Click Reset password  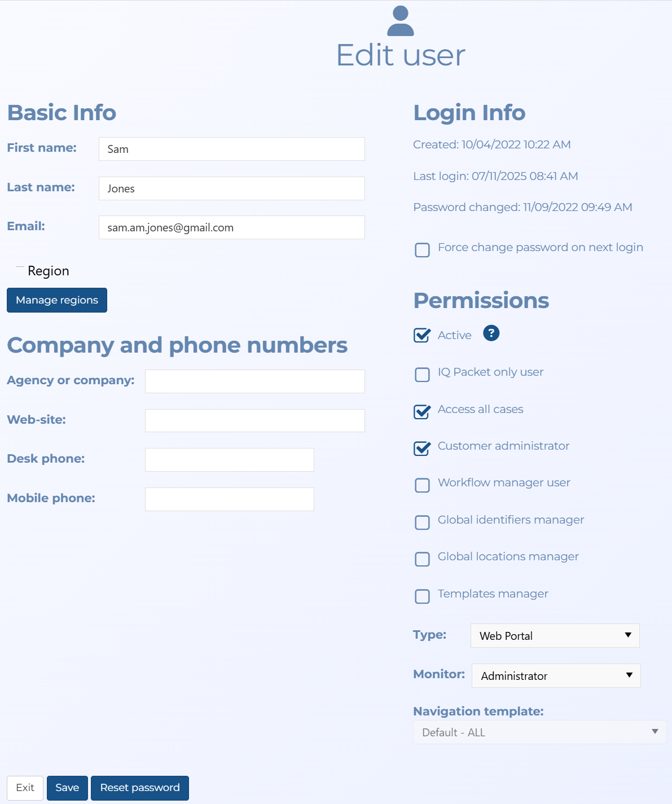click(139, 788)
